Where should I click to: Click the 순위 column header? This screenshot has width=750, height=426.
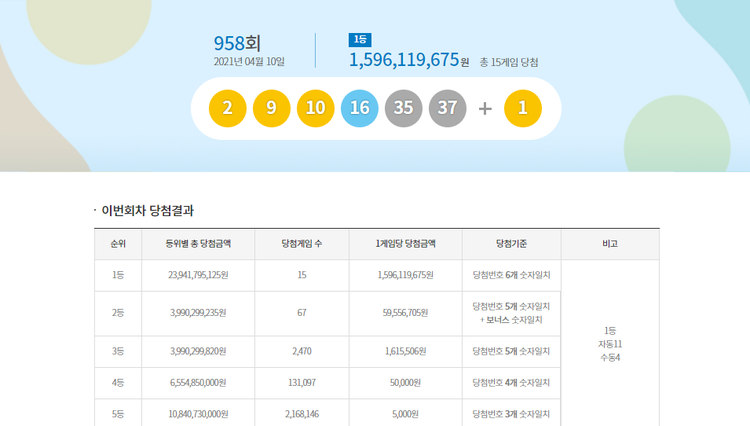[118, 244]
